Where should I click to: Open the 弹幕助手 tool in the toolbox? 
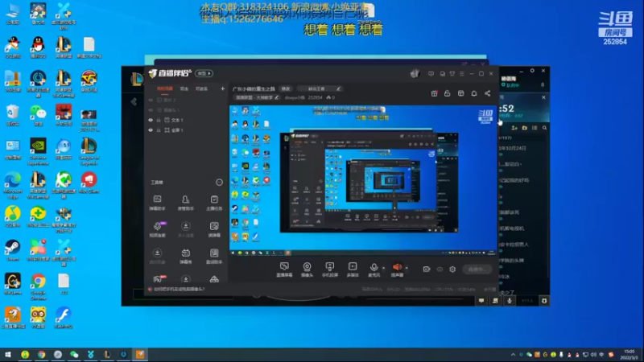click(157, 203)
